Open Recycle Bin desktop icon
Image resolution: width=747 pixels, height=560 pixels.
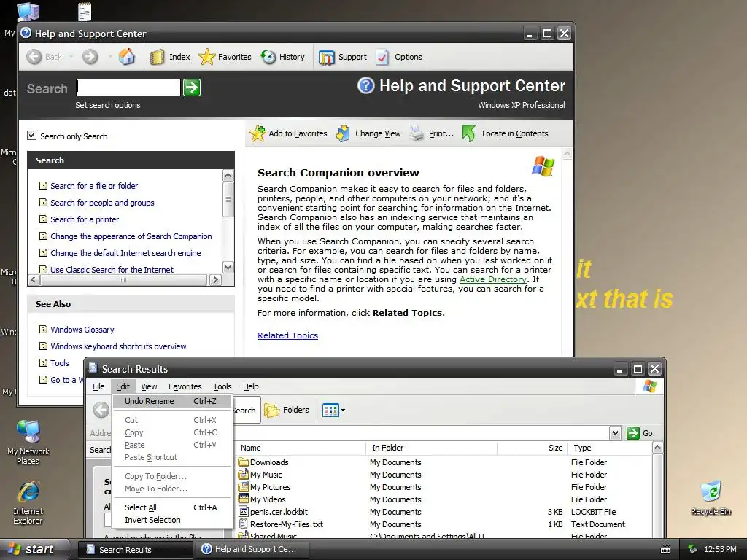pyautogui.click(x=711, y=497)
